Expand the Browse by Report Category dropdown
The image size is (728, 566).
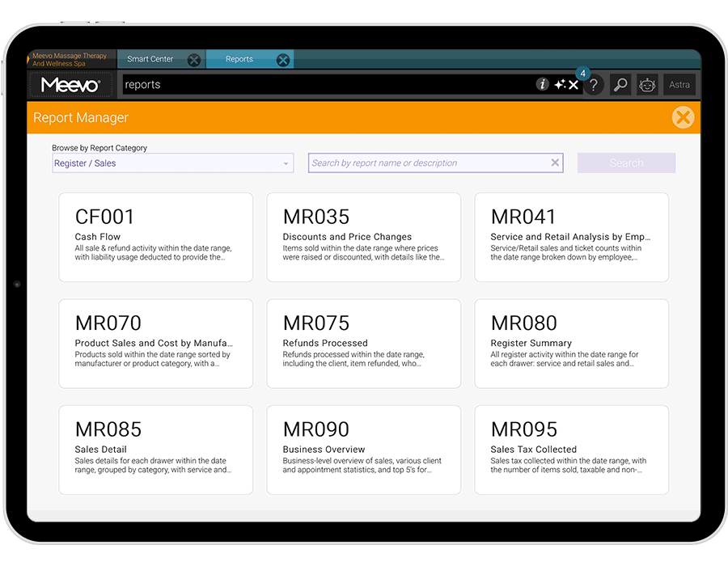click(173, 163)
